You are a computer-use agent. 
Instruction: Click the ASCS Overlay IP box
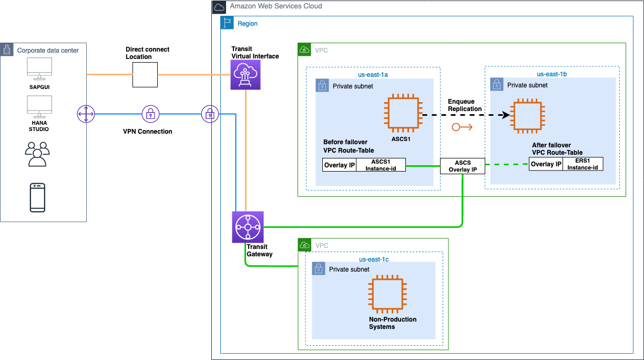pos(462,166)
